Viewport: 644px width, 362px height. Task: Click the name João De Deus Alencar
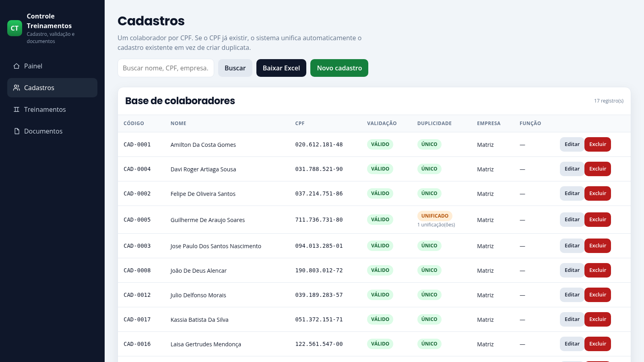click(198, 271)
